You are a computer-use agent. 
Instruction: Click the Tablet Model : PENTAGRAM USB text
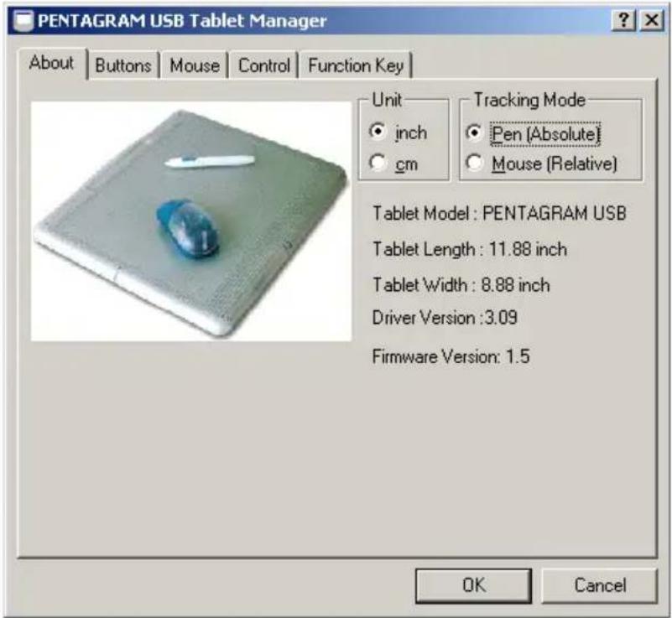(499, 213)
